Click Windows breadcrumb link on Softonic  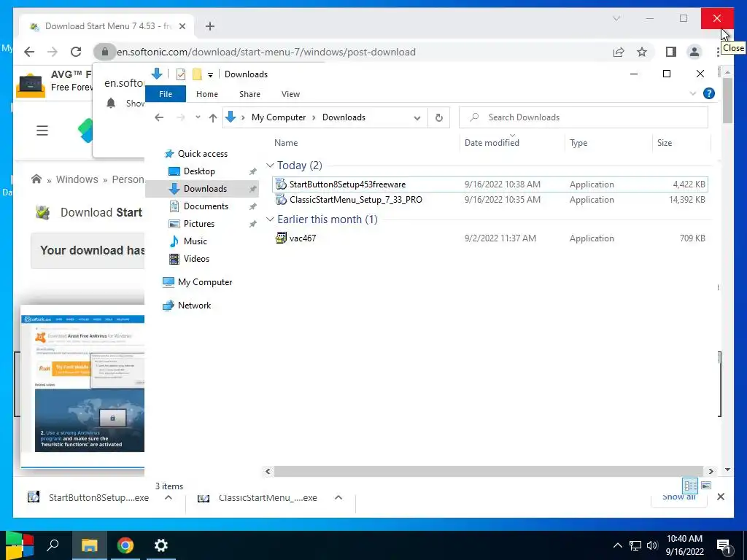(x=77, y=179)
